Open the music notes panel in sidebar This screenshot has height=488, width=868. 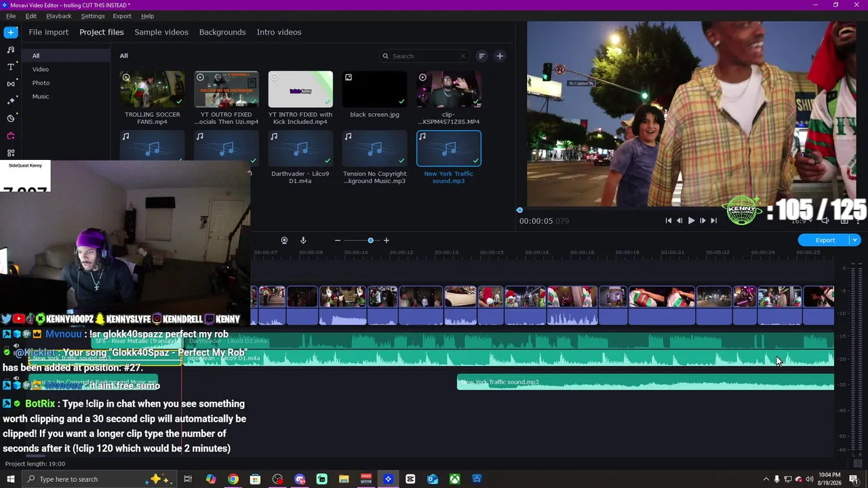coord(11,50)
